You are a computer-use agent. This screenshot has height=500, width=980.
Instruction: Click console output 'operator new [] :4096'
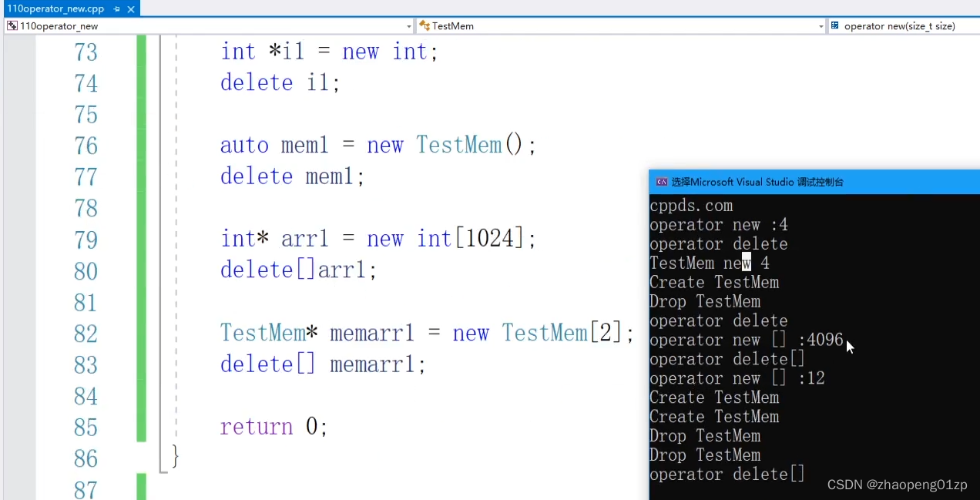(747, 341)
